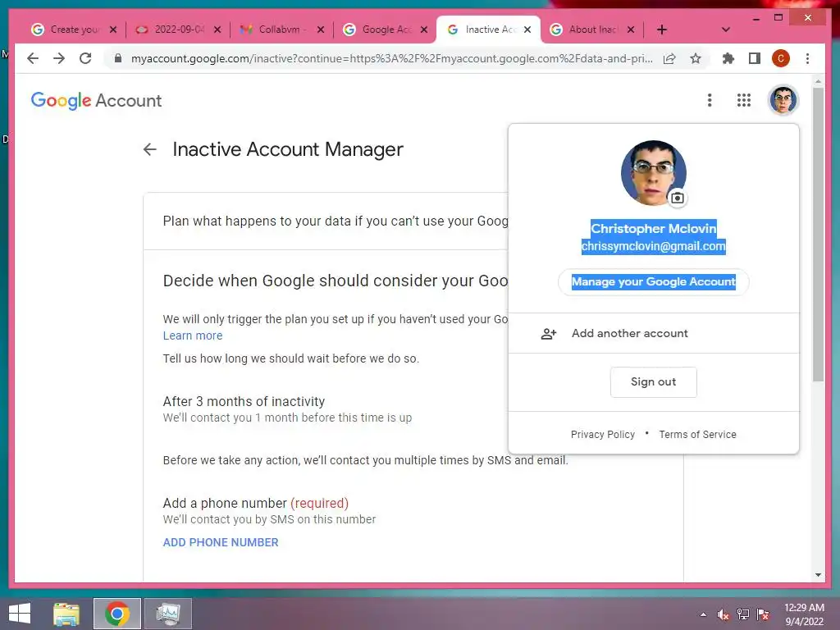Close the About Inac tab
The height and width of the screenshot is (630, 840).
(x=631, y=30)
